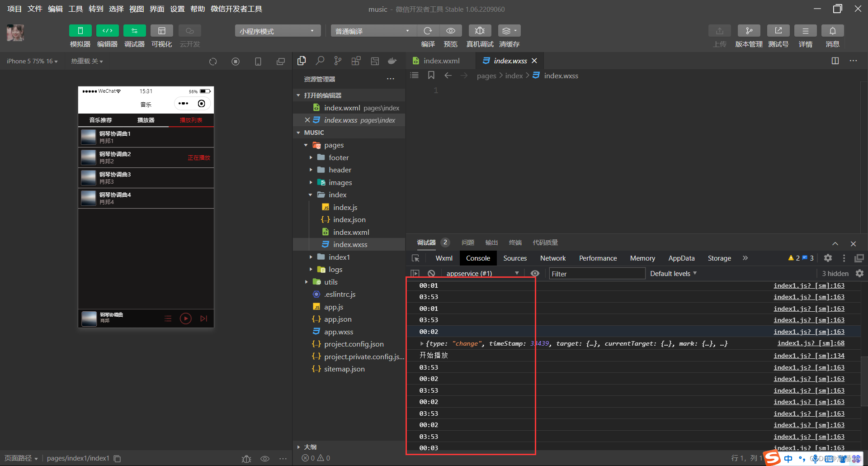Collapse the pages folder
Image resolution: width=868 pixels, height=466 pixels.
pos(306,145)
